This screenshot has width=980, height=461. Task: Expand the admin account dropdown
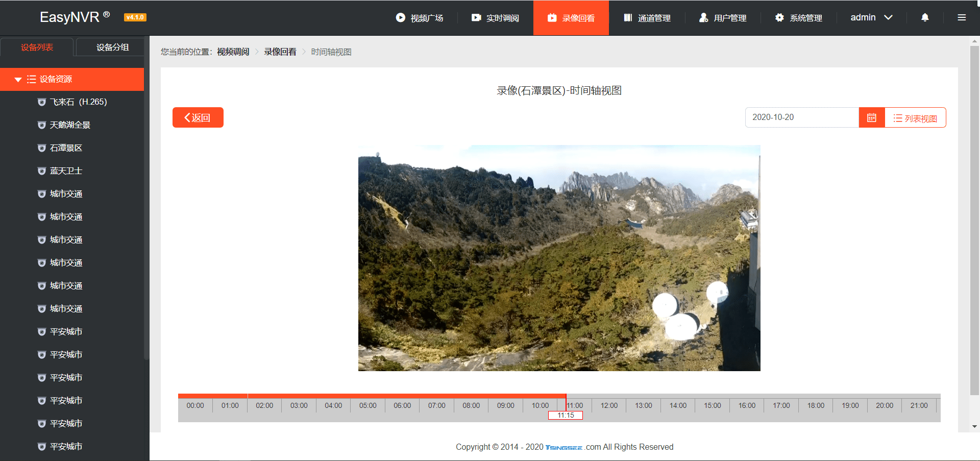(x=870, y=17)
